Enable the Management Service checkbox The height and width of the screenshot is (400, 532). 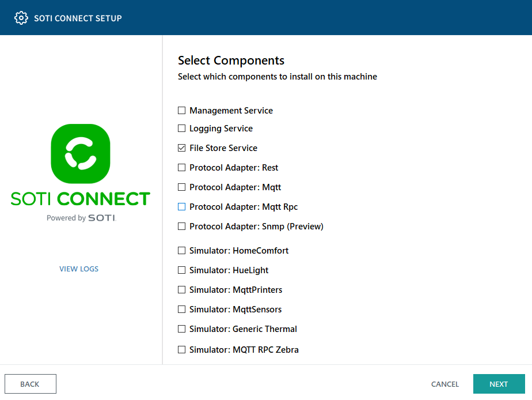coord(182,111)
